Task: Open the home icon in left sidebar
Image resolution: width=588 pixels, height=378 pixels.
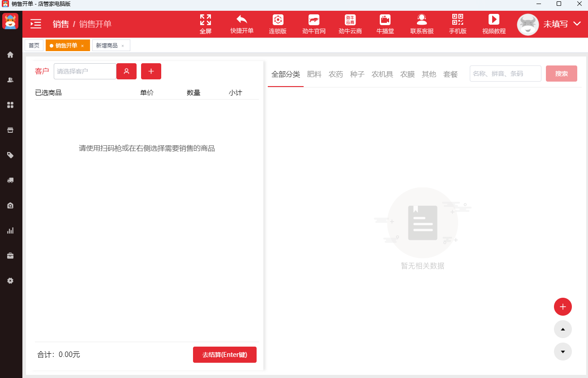Action: [x=10, y=55]
